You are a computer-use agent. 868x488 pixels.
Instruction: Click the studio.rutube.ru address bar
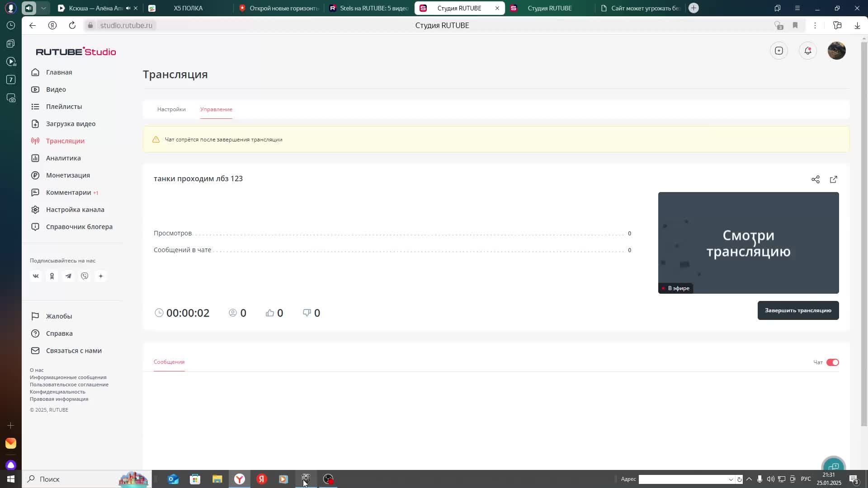[126, 25]
